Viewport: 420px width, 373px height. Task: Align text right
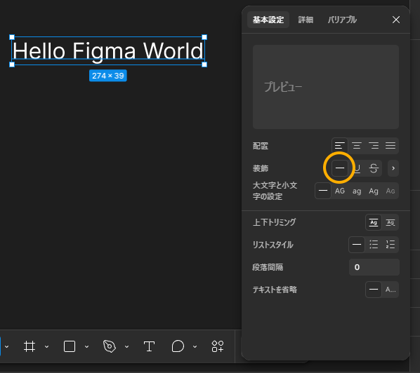[x=374, y=146]
